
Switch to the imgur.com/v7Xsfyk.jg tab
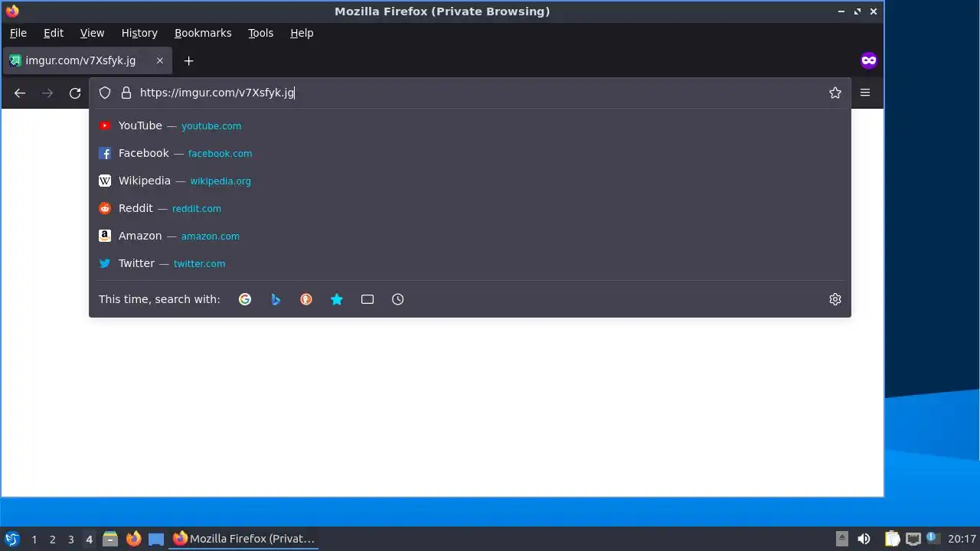(87, 60)
